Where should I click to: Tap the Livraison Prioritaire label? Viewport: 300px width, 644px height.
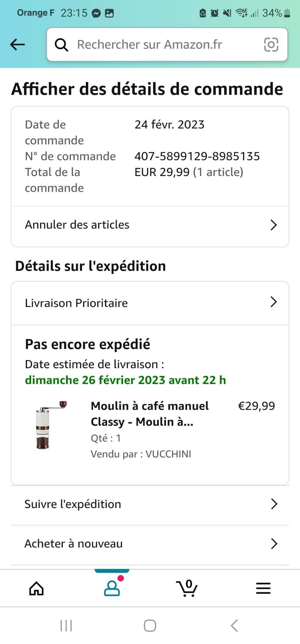coord(76,303)
